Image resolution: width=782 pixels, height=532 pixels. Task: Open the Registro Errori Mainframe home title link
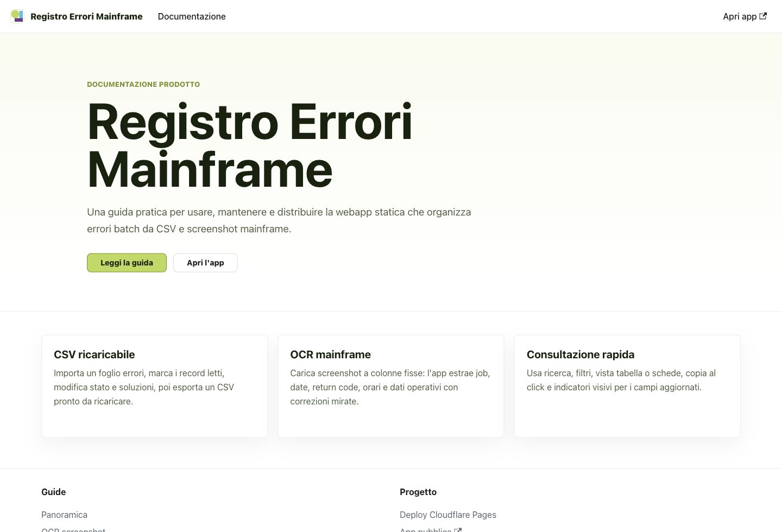point(86,16)
